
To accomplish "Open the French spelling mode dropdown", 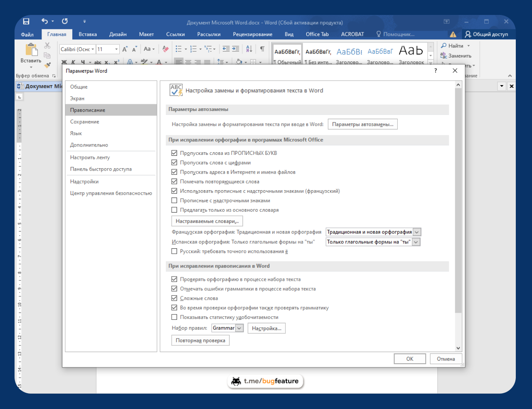I will click(417, 232).
